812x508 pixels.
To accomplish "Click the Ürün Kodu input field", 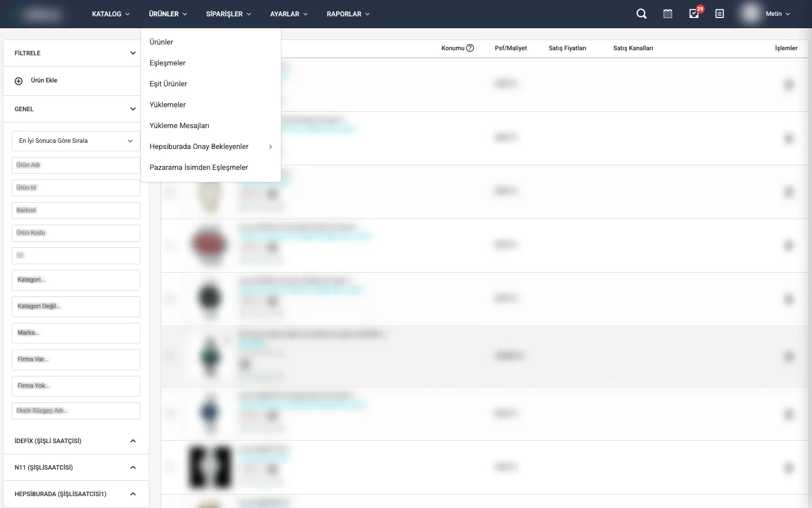I will tap(76, 233).
